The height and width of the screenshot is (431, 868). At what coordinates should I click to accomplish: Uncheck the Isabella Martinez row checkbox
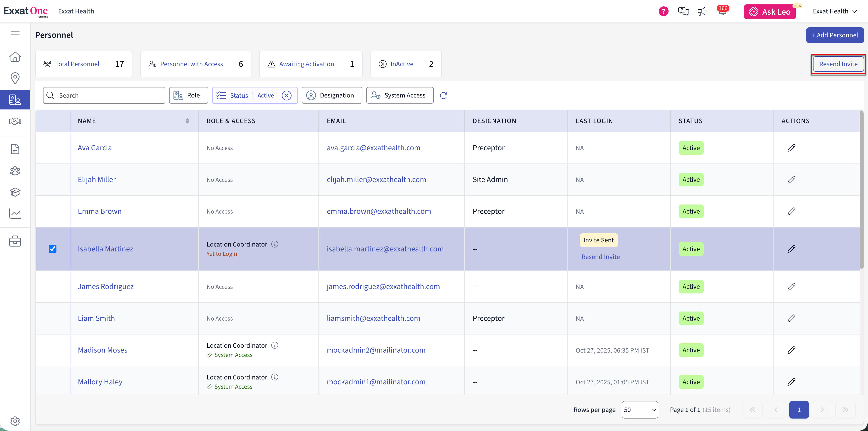coord(53,249)
